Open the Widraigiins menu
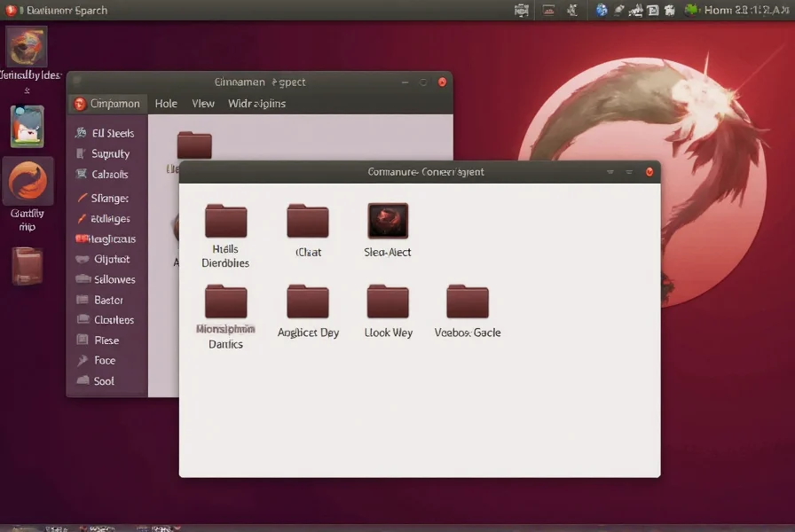795x532 pixels. coord(256,104)
